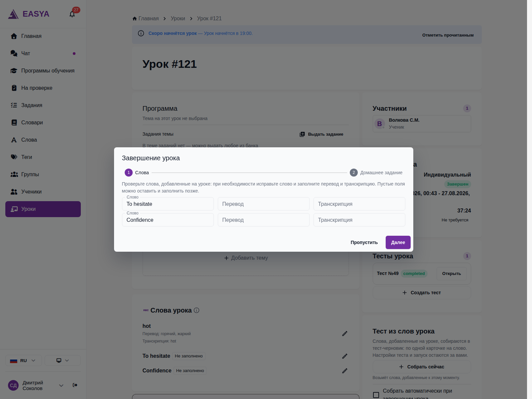Click Отметить прочитанным button

tap(448, 35)
